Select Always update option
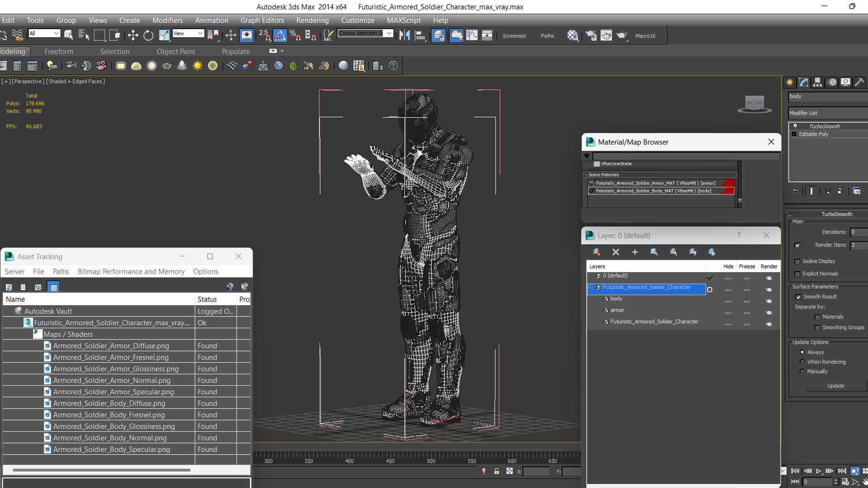 [x=802, y=352]
